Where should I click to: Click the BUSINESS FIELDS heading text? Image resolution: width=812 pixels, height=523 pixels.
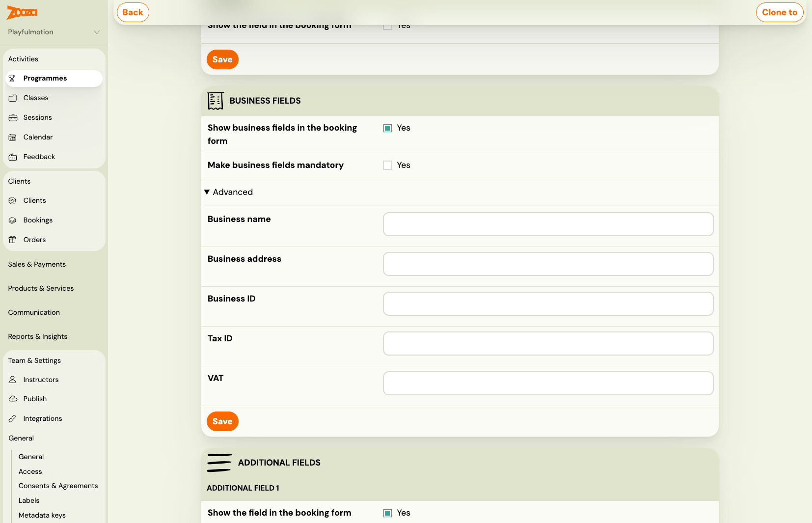coord(265,101)
